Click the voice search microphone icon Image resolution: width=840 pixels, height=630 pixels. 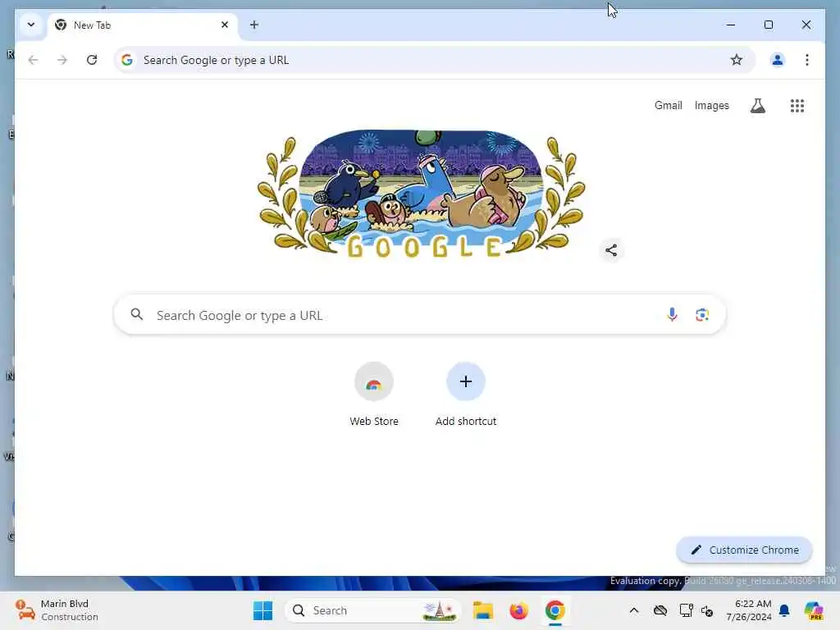coord(672,314)
